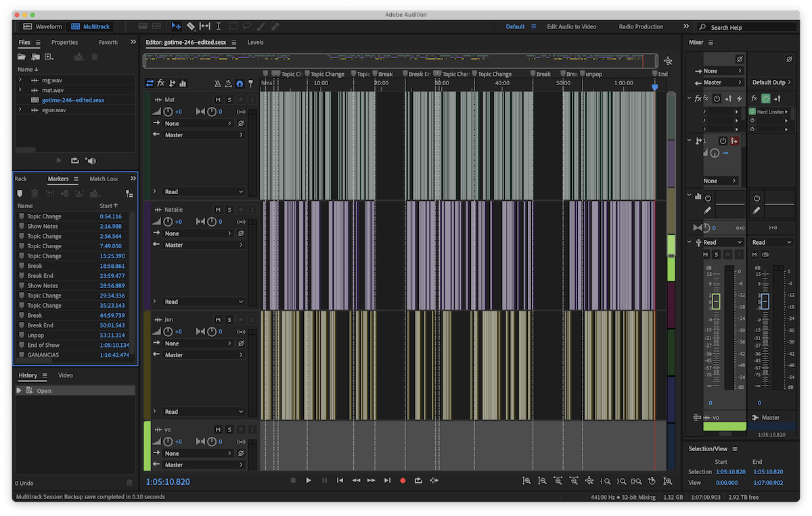Solo the Jon track
The image size is (812, 516).
(229, 319)
